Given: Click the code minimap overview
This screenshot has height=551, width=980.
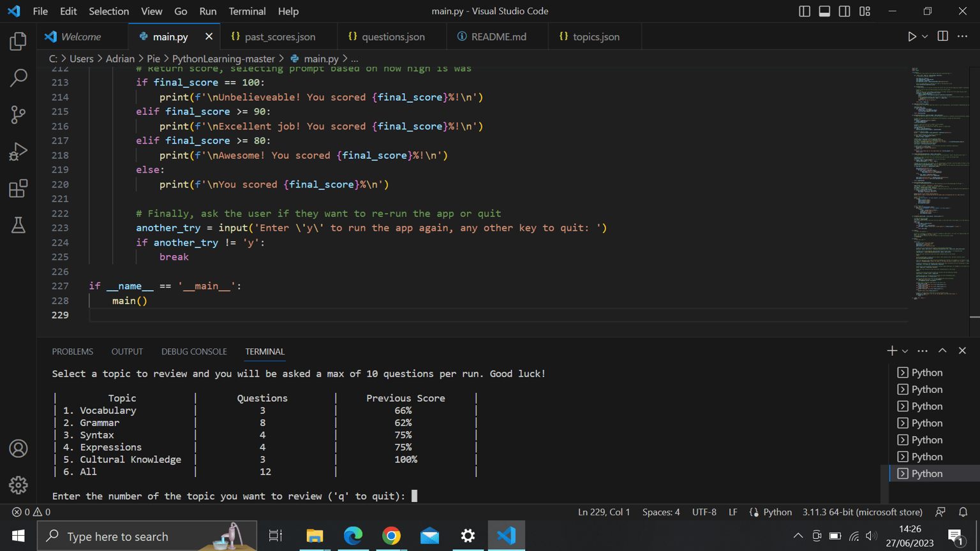Looking at the screenshot, I should (x=940, y=184).
